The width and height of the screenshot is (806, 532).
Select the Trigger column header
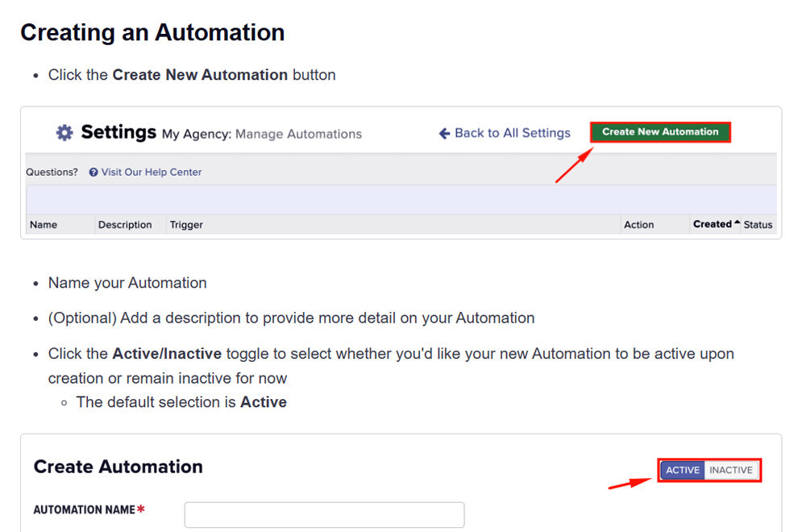click(186, 224)
